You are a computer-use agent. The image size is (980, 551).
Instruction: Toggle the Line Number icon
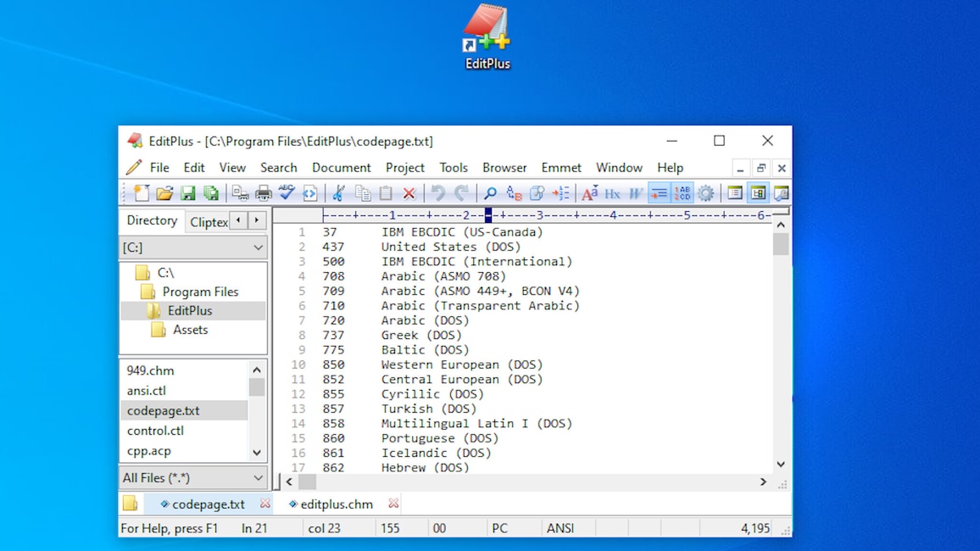pos(682,193)
